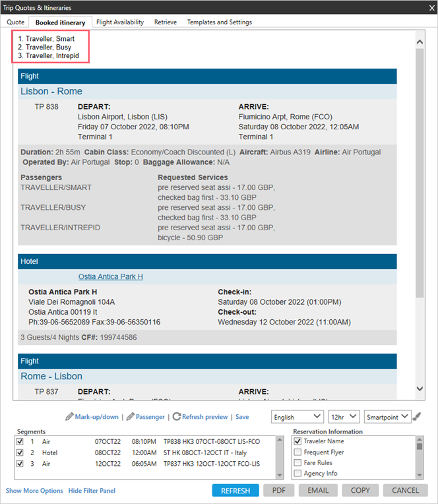438x504 pixels.
Task: Click the itinerary scroll up arrow
Action: pos(420,42)
